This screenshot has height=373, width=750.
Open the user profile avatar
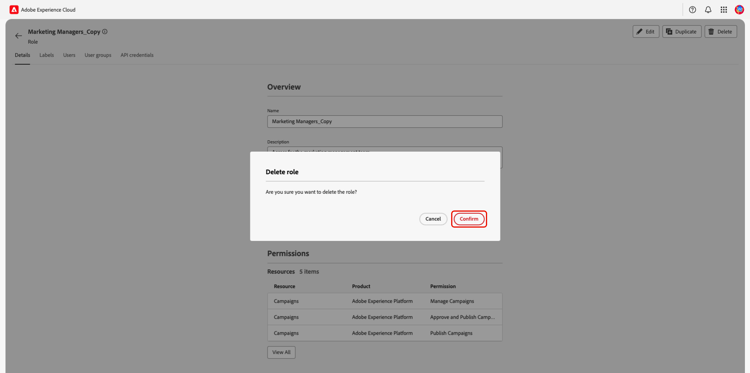tap(739, 10)
